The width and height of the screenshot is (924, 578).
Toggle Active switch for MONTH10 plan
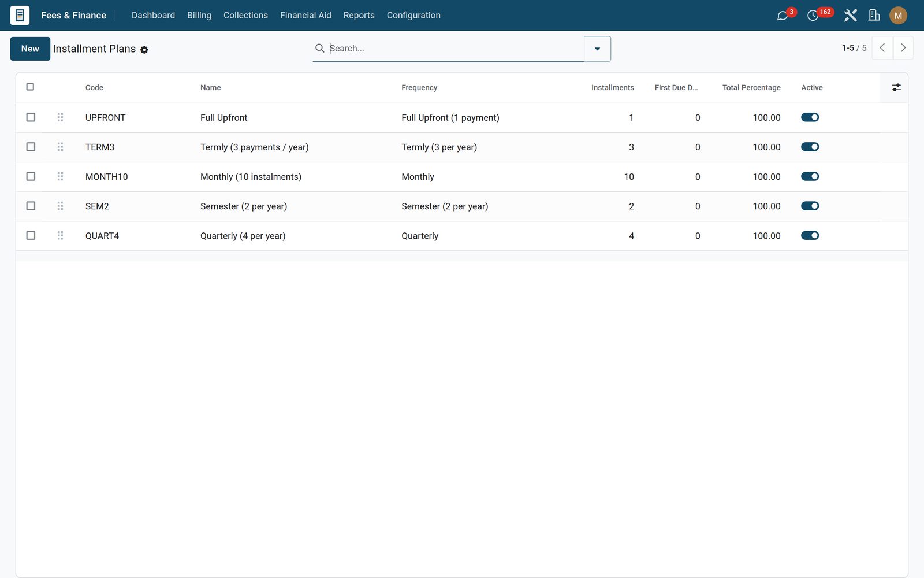point(810,176)
